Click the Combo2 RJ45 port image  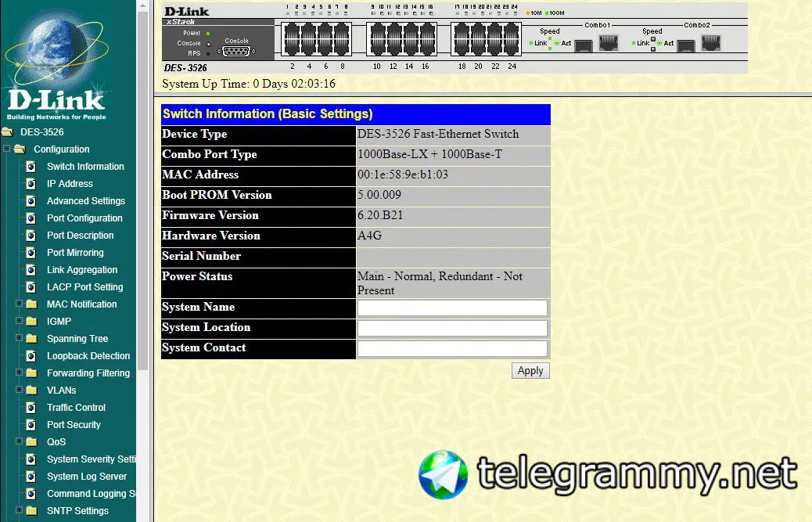(x=711, y=42)
